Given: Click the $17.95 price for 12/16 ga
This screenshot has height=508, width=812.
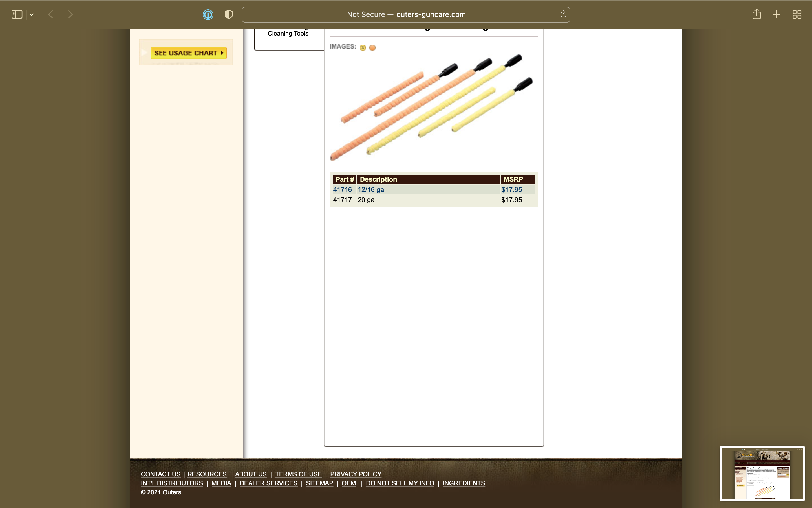Looking at the screenshot, I should (x=512, y=189).
